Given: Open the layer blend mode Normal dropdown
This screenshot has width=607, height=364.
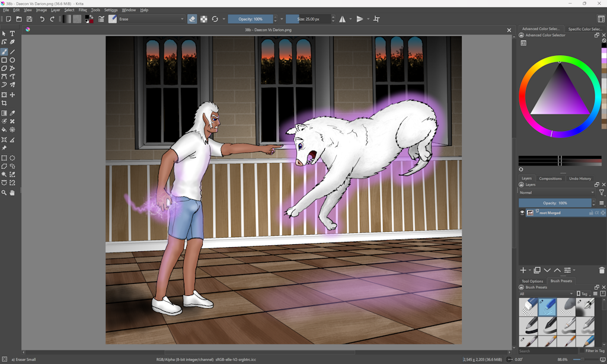Looking at the screenshot, I should [x=557, y=193].
